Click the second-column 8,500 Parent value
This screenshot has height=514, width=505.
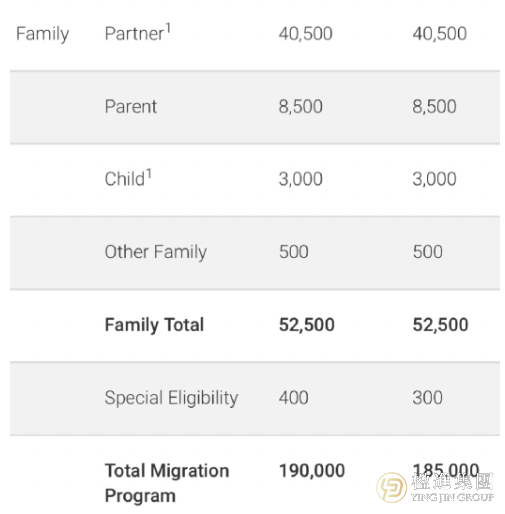tap(434, 107)
